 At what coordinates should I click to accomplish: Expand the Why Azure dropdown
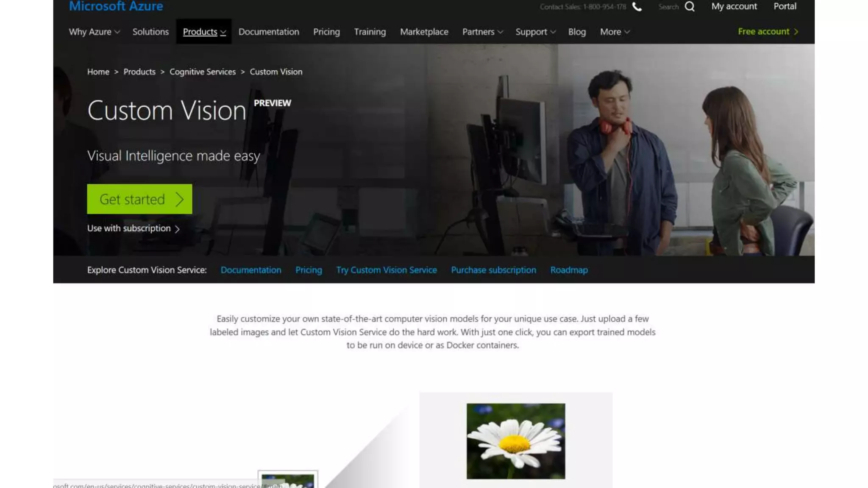tap(94, 32)
